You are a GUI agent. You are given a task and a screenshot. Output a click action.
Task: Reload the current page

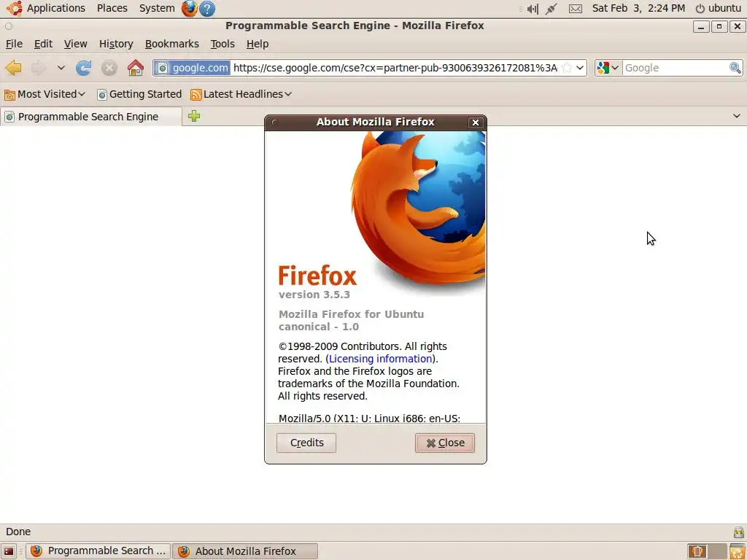(x=83, y=68)
